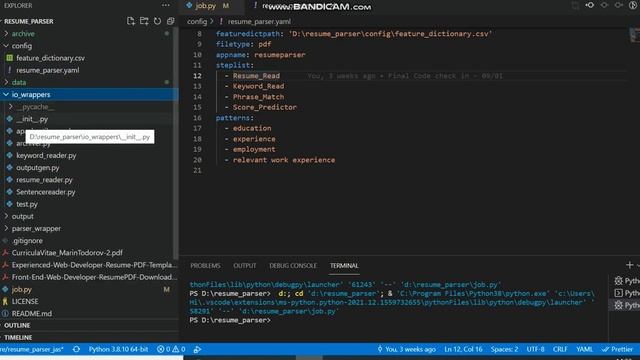
Task: Open Sentencereader.py file
Action: click(x=46, y=192)
